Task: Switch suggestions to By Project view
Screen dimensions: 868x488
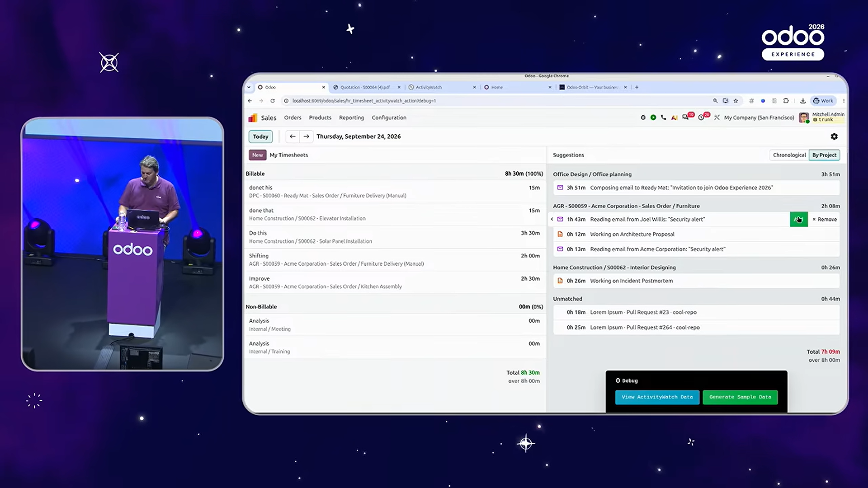Action: pyautogui.click(x=824, y=155)
